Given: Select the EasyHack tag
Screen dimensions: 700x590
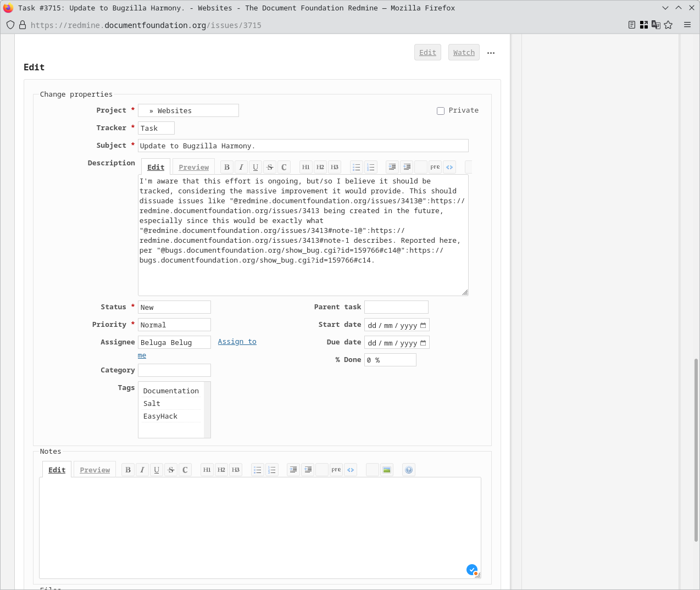Looking at the screenshot, I should coord(171,416).
